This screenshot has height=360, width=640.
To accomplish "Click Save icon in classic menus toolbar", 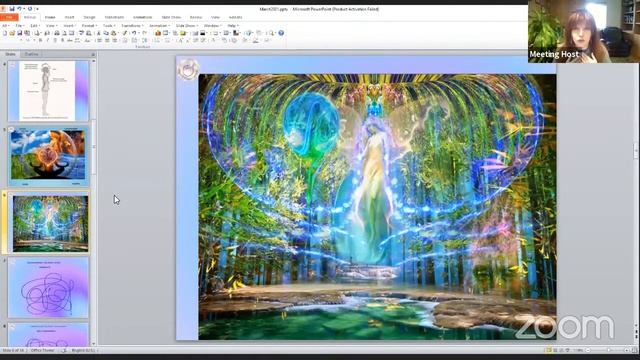I will pos(20,33).
